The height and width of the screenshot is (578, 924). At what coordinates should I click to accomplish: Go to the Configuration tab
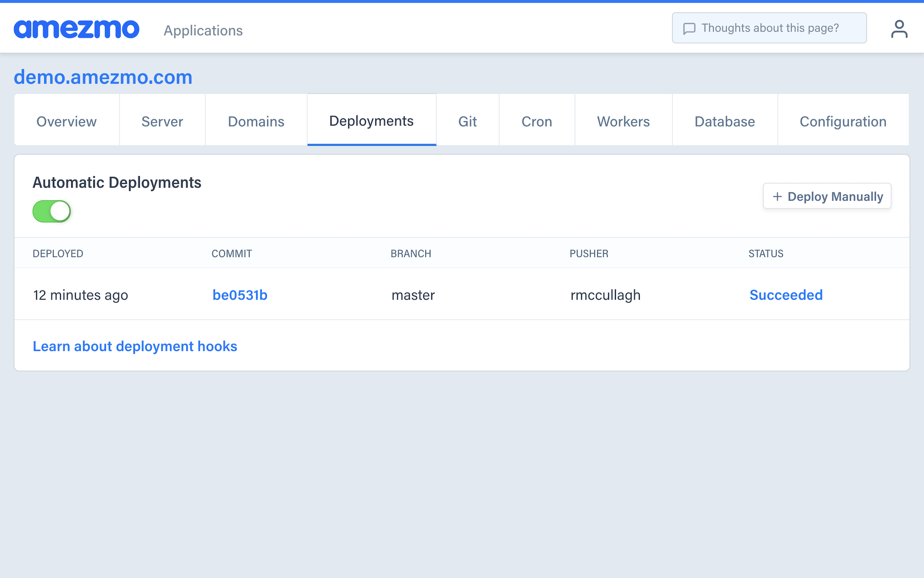pyautogui.click(x=843, y=121)
